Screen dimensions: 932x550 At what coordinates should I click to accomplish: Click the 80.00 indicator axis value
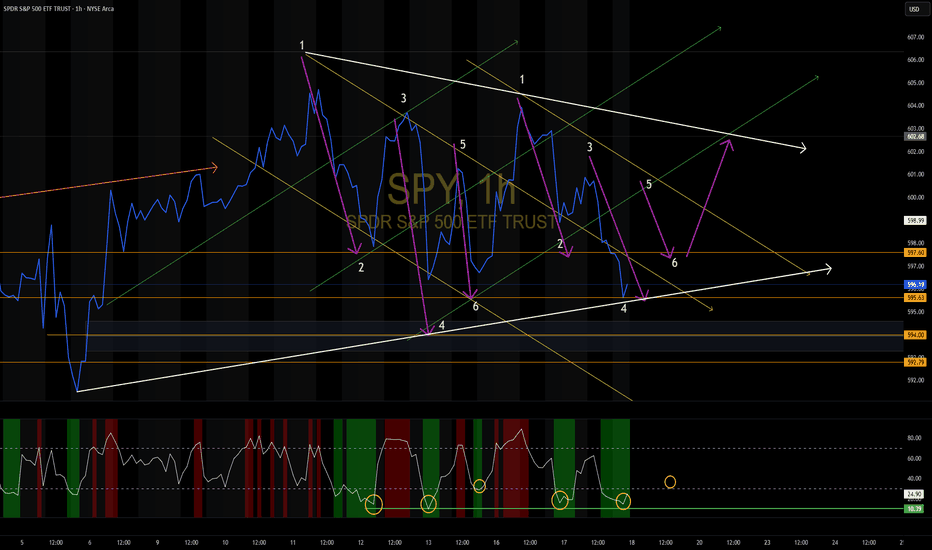click(914, 438)
